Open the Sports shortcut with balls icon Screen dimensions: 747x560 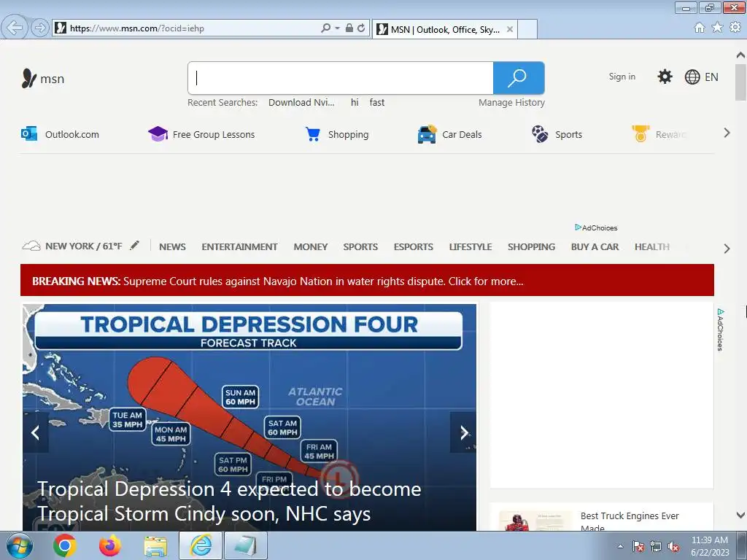[x=557, y=134]
